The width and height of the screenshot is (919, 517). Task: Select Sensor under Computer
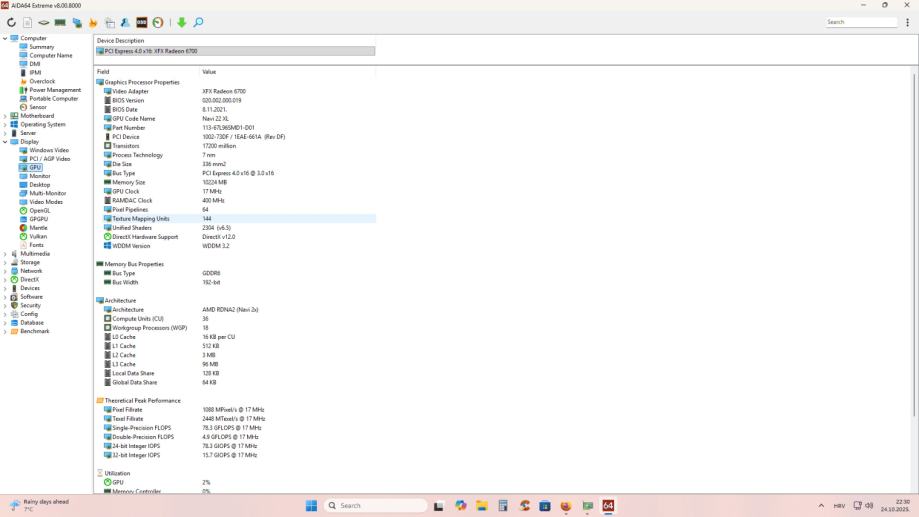38,107
